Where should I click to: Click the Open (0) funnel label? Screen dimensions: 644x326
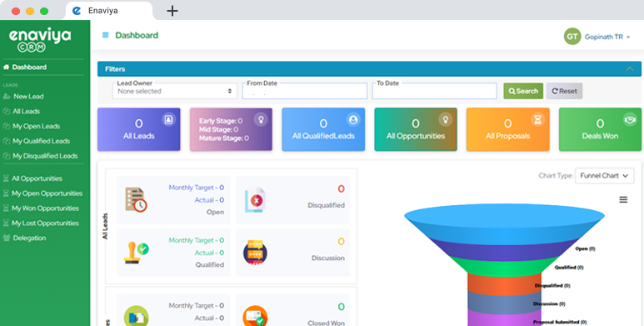click(585, 248)
